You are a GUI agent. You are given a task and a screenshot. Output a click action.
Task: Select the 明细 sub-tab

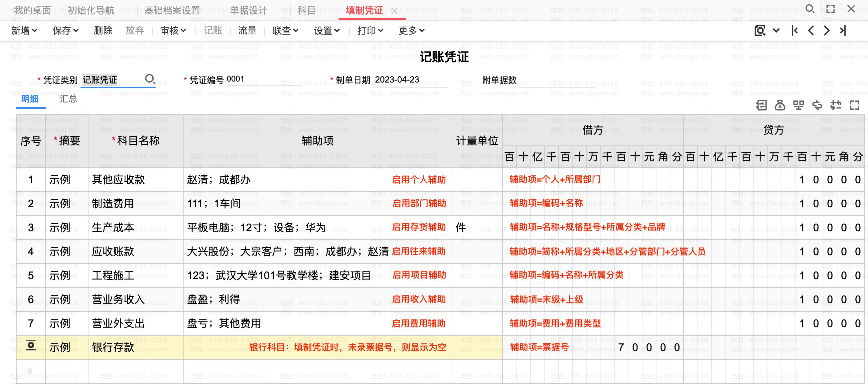click(x=30, y=99)
